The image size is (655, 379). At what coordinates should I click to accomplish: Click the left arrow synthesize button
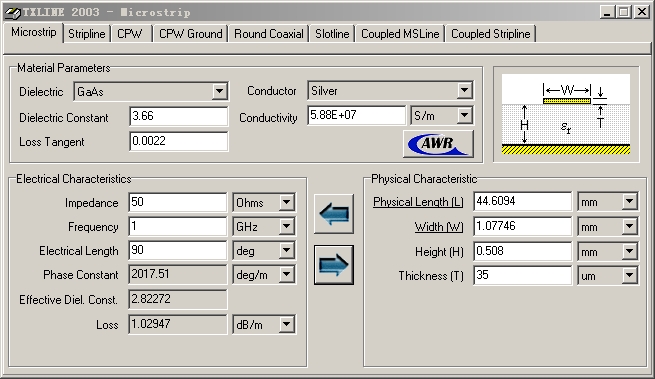click(334, 214)
